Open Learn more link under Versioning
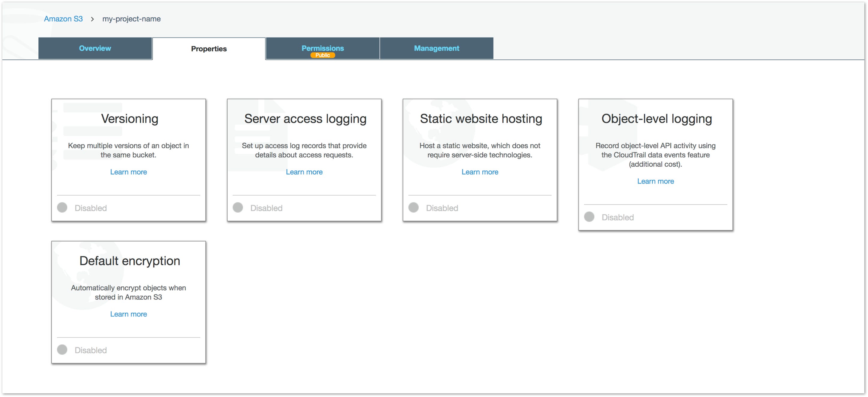Image resolution: width=868 pixels, height=397 pixels. (128, 172)
